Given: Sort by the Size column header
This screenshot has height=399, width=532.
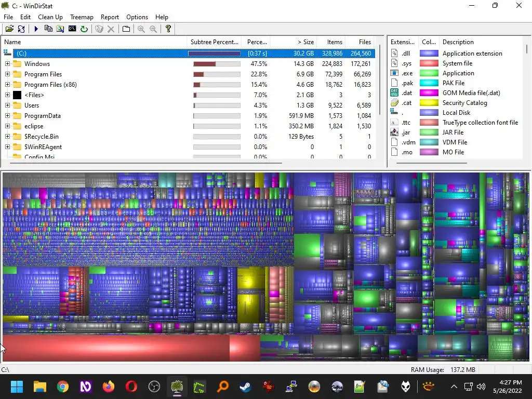Looking at the screenshot, I should pos(294,42).
